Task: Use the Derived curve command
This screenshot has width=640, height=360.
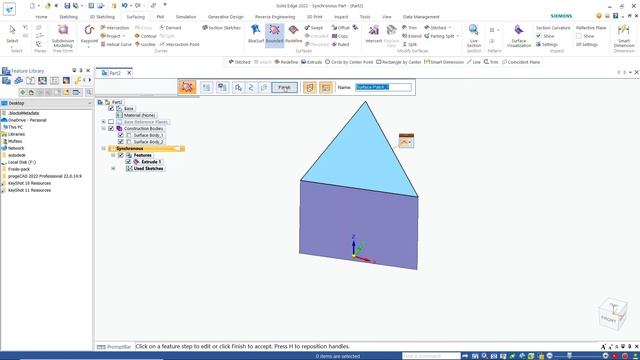Action: click(171, 28)
